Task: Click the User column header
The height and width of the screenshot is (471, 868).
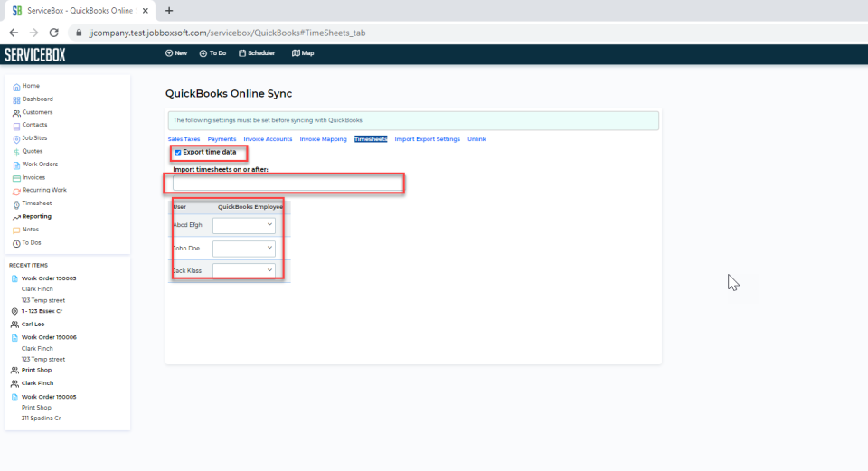Action: coord(179,207)
